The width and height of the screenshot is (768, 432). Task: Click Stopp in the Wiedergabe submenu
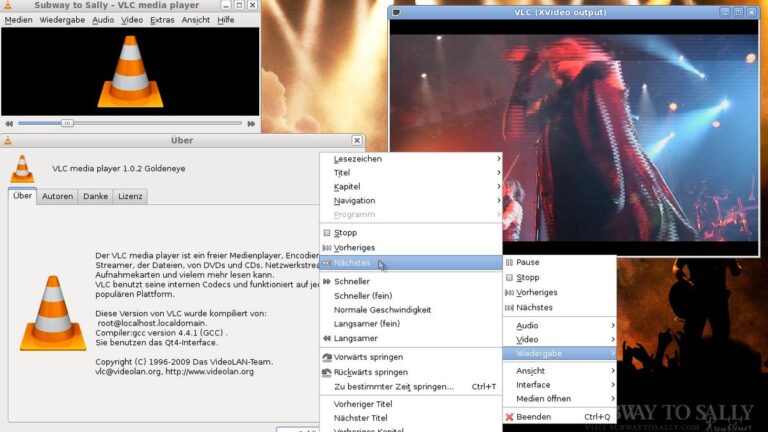tap(411, 233)
